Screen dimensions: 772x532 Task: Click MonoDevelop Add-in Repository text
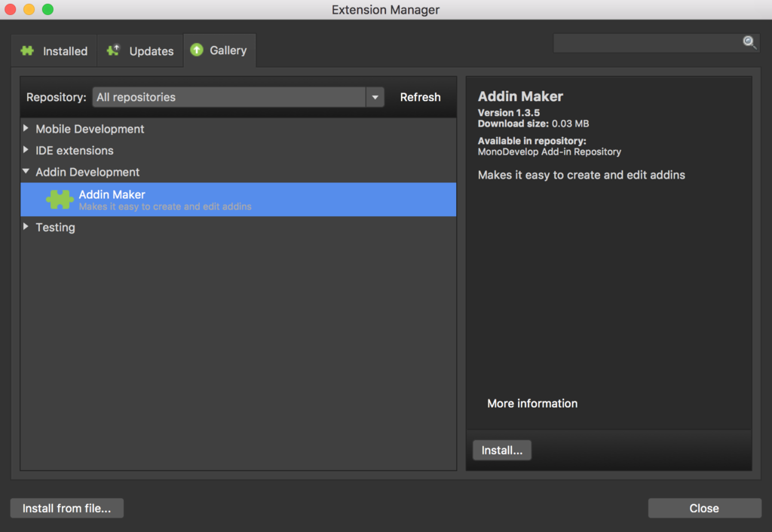[550, 151]
